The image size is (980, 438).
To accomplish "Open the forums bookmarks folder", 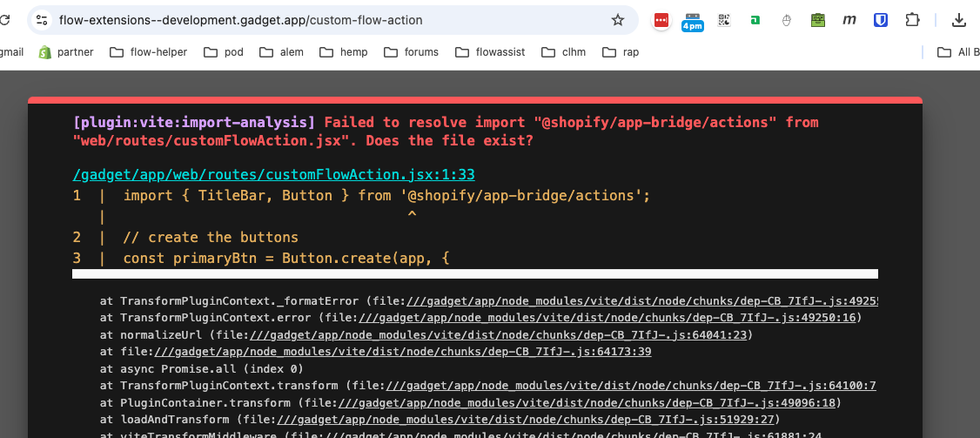I will click(x=411, y=52).
